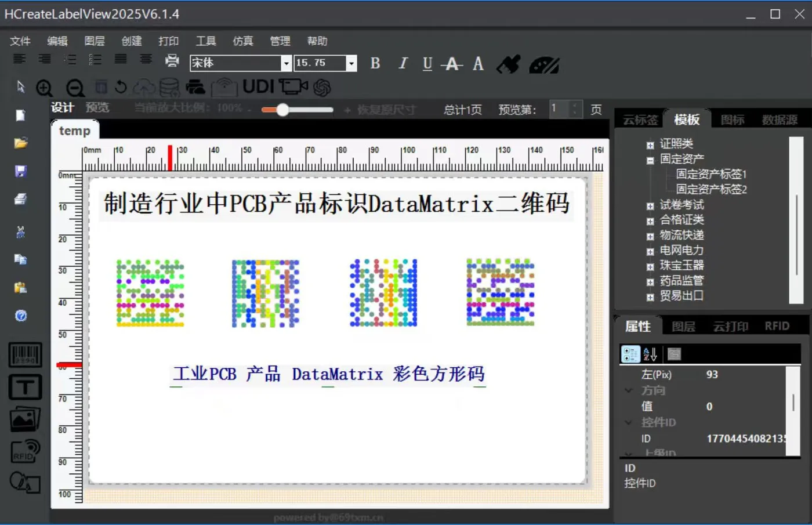Image resolution: width=812 pixels, height=525 pixels.
Task: Align text right in the toolbar
Action: tap(44, 59)
